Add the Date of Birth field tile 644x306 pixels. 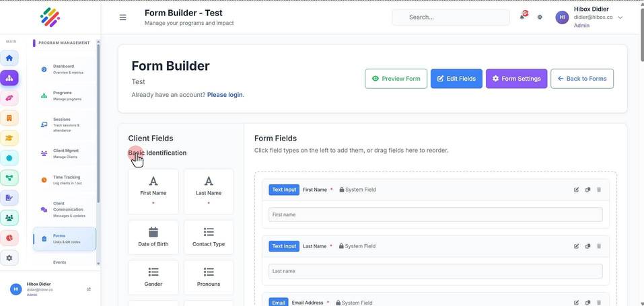click(153, 237)
